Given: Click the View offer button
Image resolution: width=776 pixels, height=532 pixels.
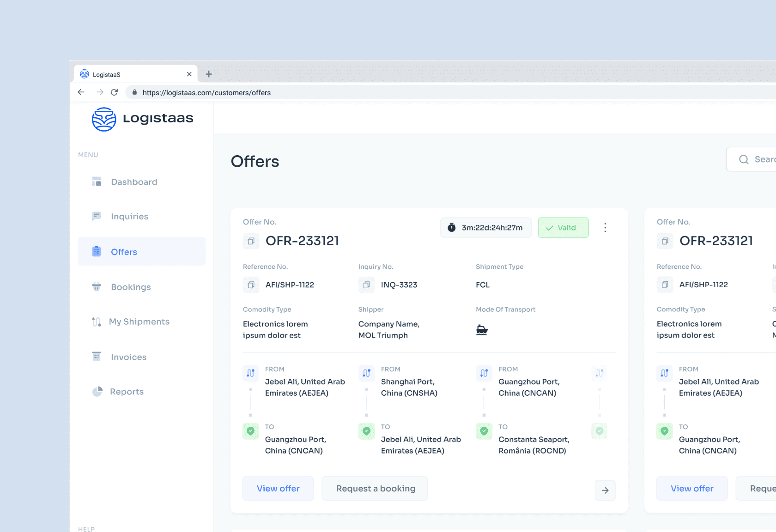Looking at the screenshot, I should click(x=278, y=488).
